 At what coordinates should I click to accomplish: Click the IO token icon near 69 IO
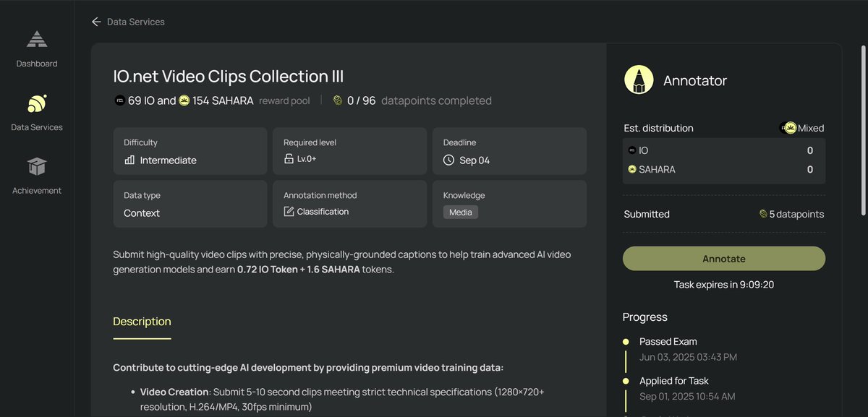click(x=119, y=100)
